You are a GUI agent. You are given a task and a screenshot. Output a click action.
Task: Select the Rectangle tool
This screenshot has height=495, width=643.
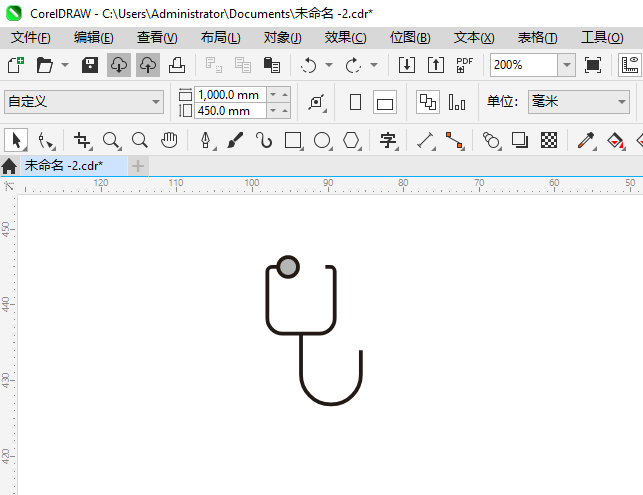293,140
